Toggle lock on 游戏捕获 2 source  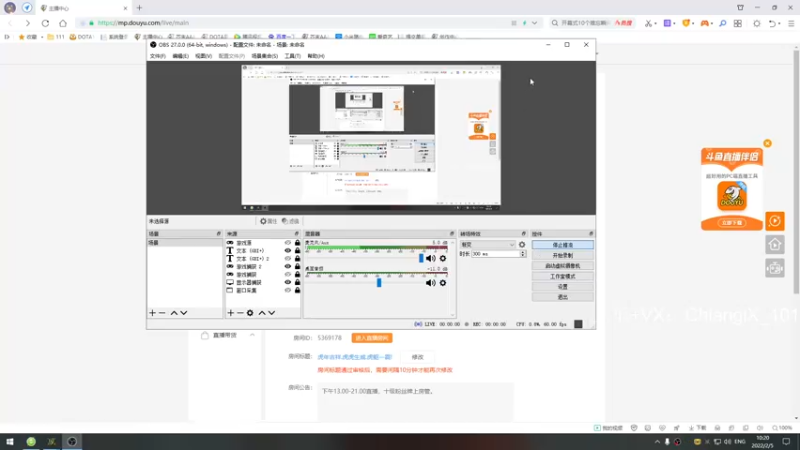[x=297, y=266]
